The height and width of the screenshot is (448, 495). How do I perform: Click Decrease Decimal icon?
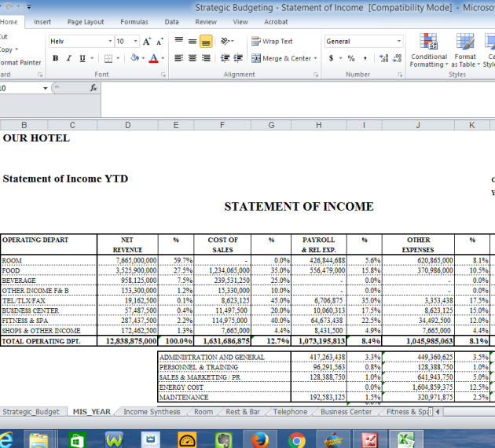(x=398, y=58)
